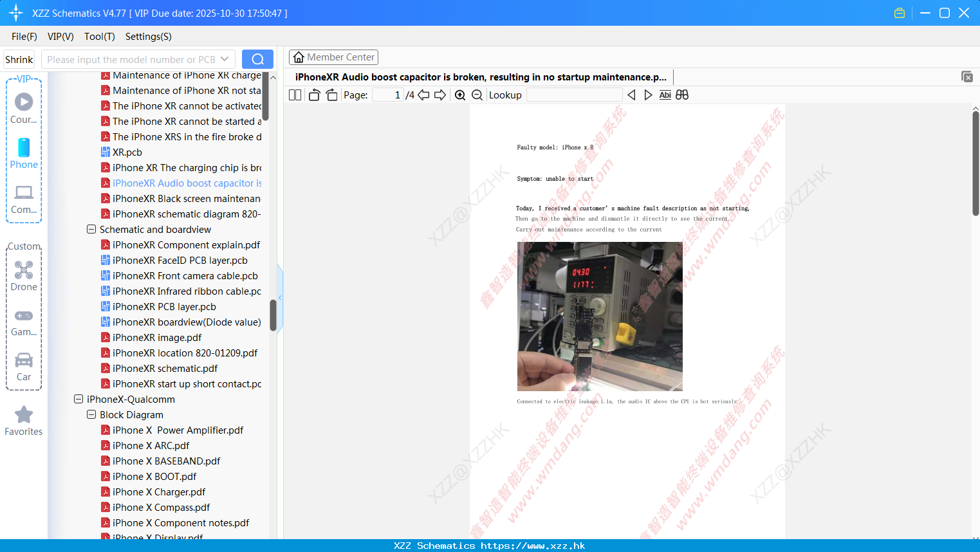Select the iPhoneXR Audio boost capacitor document tab
Viewport: 980px width, 552px height.
tap(481, 77)
